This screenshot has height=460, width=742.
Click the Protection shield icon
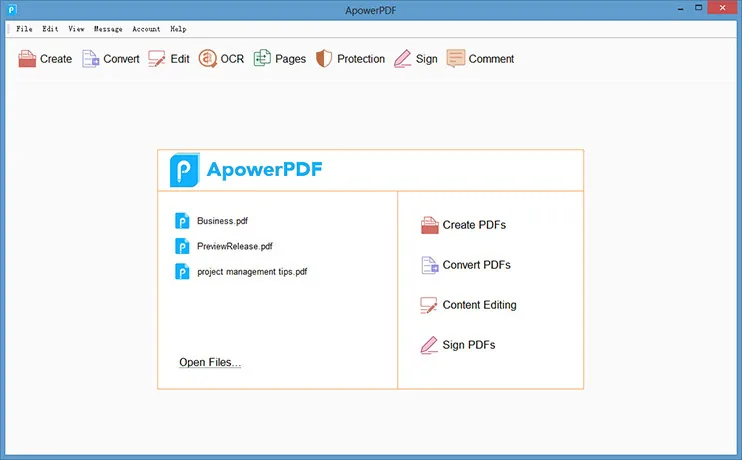[x=324, y=59]
